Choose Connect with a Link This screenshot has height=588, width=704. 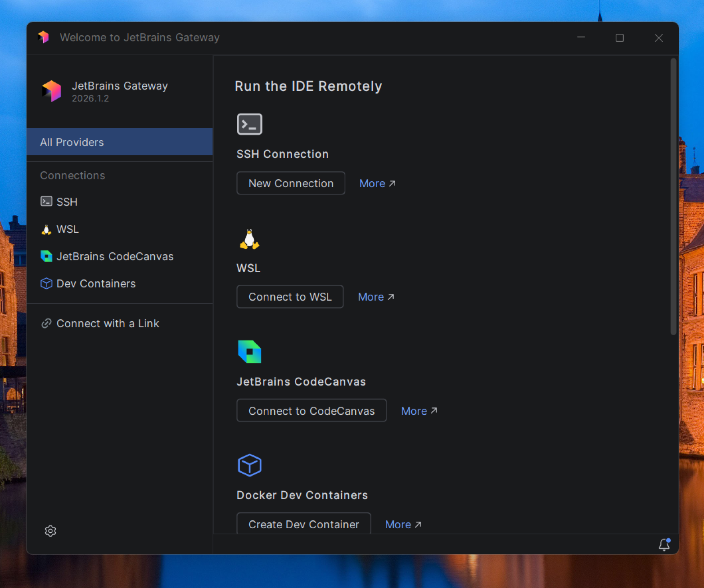point(120,323)
